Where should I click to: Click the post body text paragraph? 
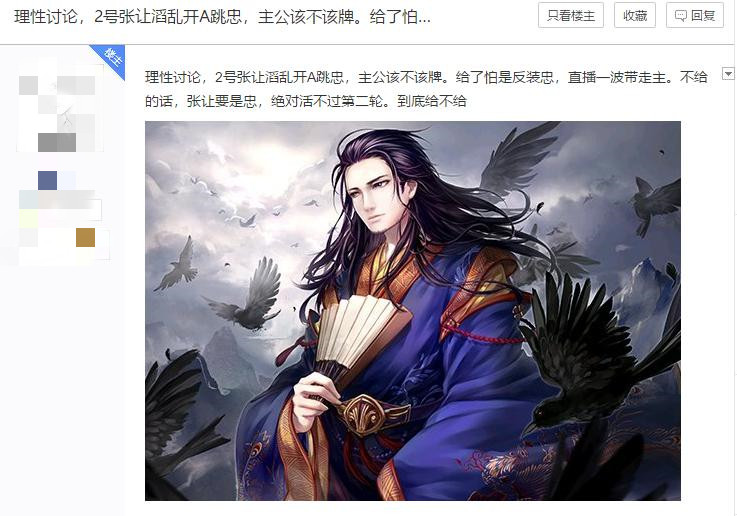point(426,88)
